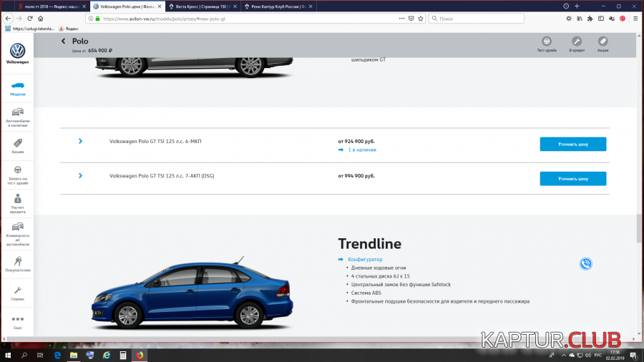Expand the Polo GT TSI 6-МКП row
Screen dimensions: 644x362
[x=80, y=141]
